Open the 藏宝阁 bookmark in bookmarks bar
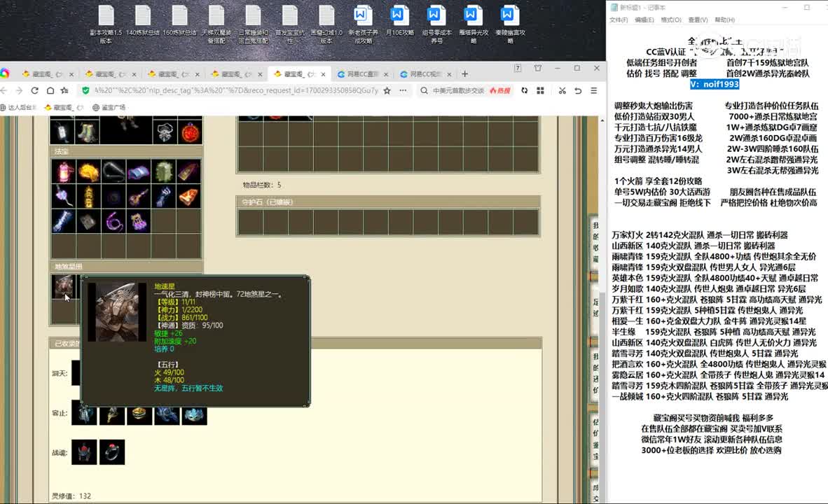Image resolution: width=828 pixels, height=504 pixels. click(x=64, y=107)
